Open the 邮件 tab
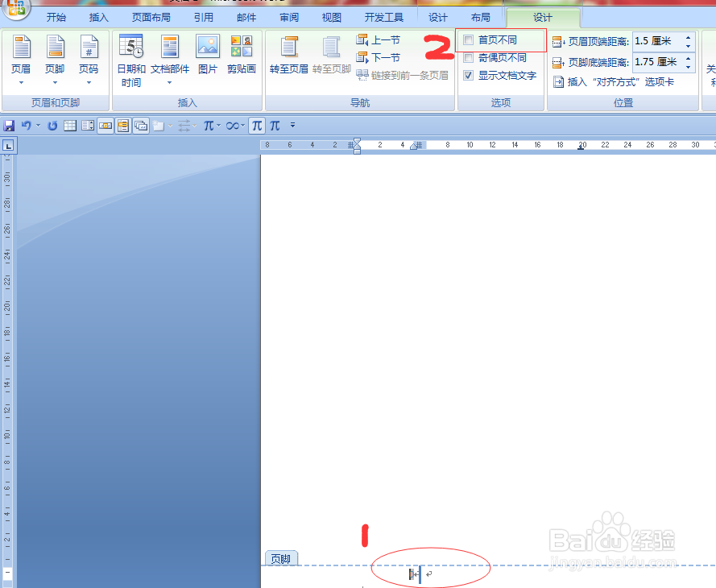716x588 pixels. pyautogui.click(x=246, y=18)
